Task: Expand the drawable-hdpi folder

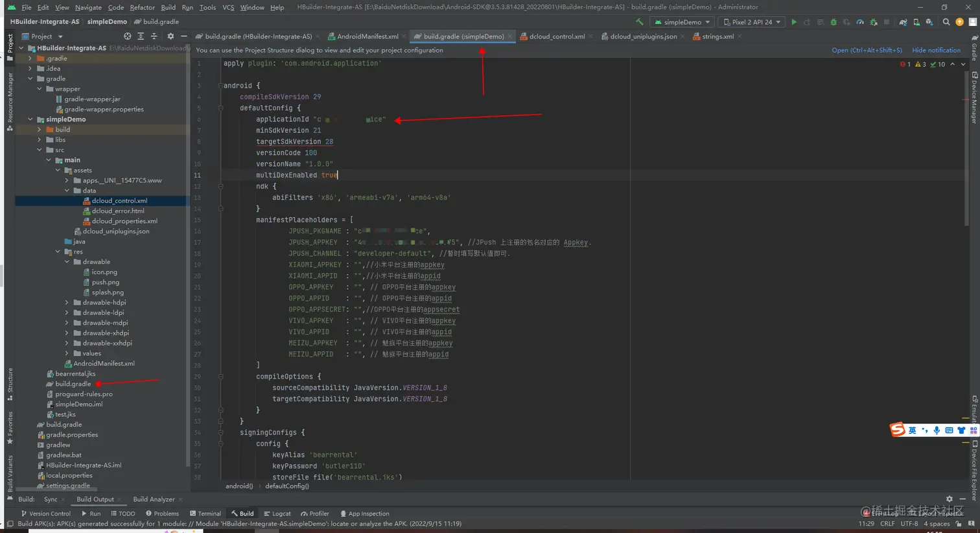Action: [x=67, y=303]
